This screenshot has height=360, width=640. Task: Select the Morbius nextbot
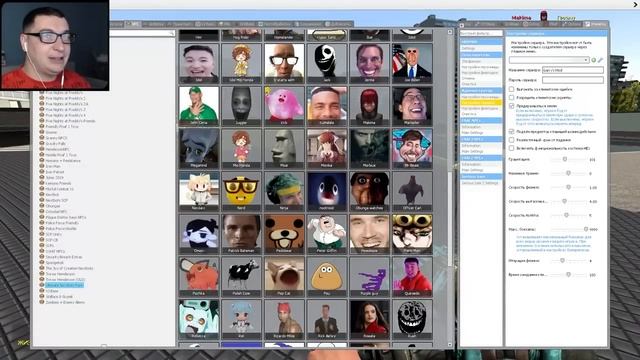click(x=369, y=149)
